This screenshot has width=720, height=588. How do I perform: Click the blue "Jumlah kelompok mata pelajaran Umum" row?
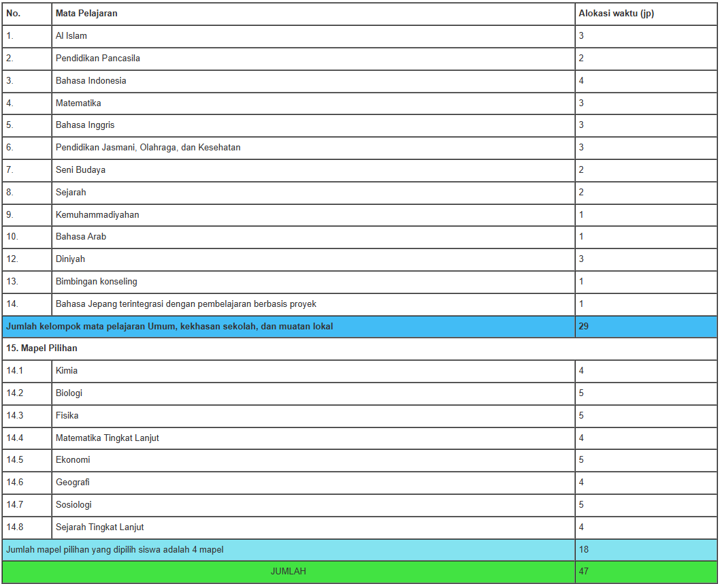pos(169,327)
